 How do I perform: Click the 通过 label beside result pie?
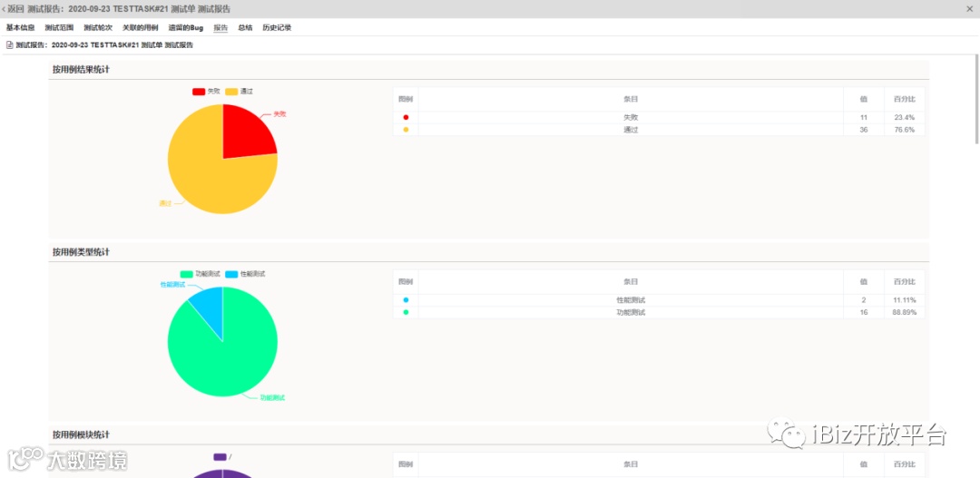coord(166,204)
